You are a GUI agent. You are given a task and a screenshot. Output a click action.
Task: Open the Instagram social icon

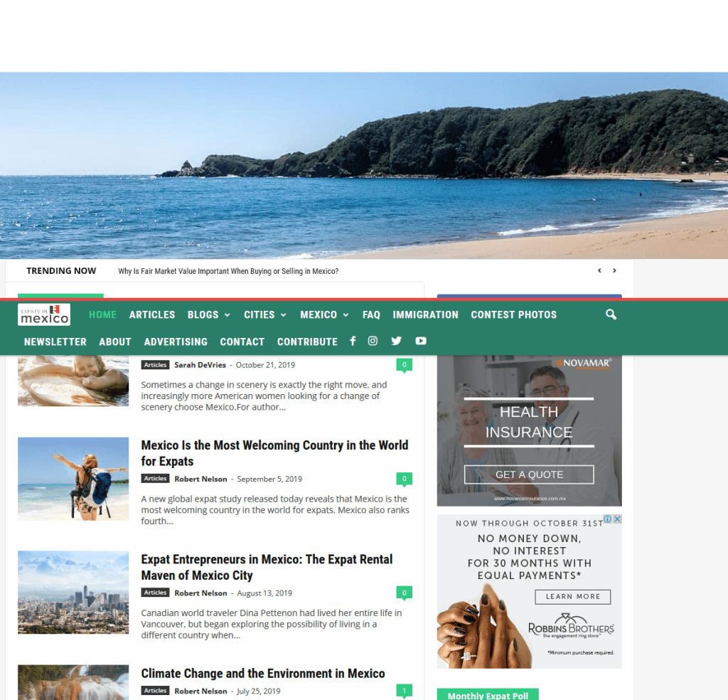tap(373, 341)
